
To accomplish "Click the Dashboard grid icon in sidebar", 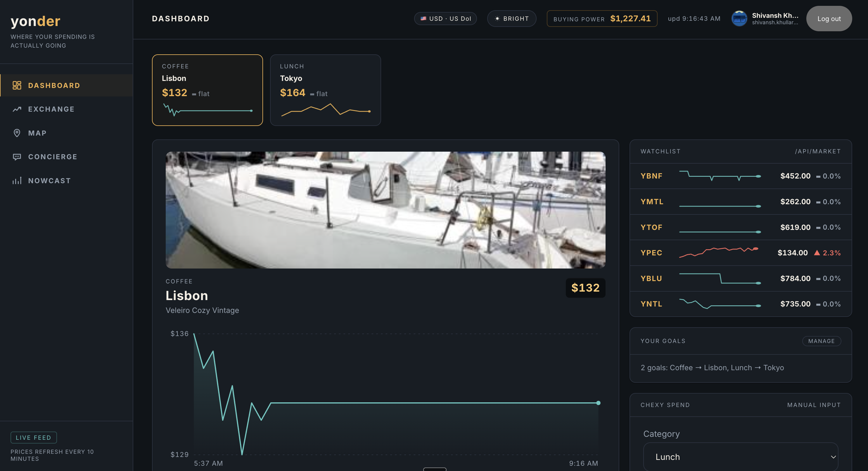I will click(x=17, y=85).
